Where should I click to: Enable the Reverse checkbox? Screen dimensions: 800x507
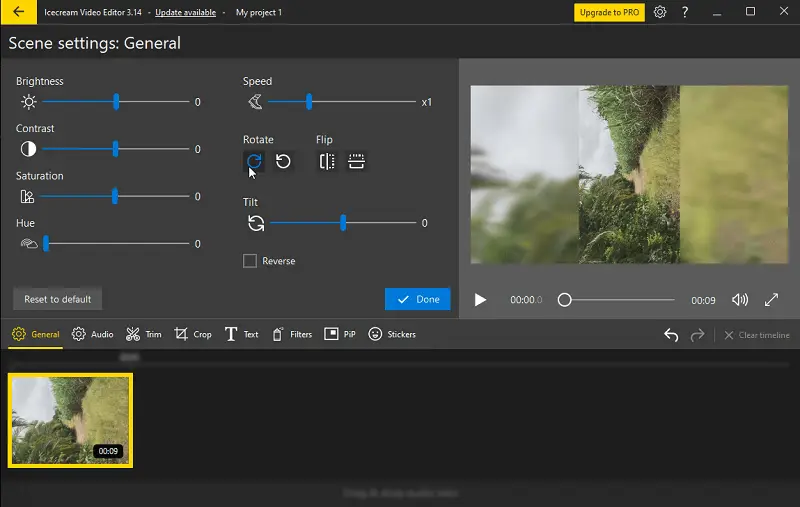[x=250, y=261]
